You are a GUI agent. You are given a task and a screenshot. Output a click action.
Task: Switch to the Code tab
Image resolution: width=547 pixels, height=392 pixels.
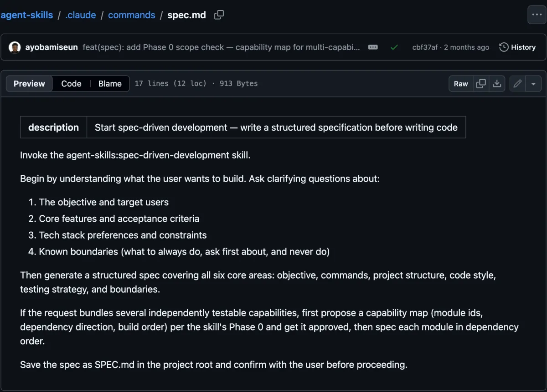click(x=71, y=84)
